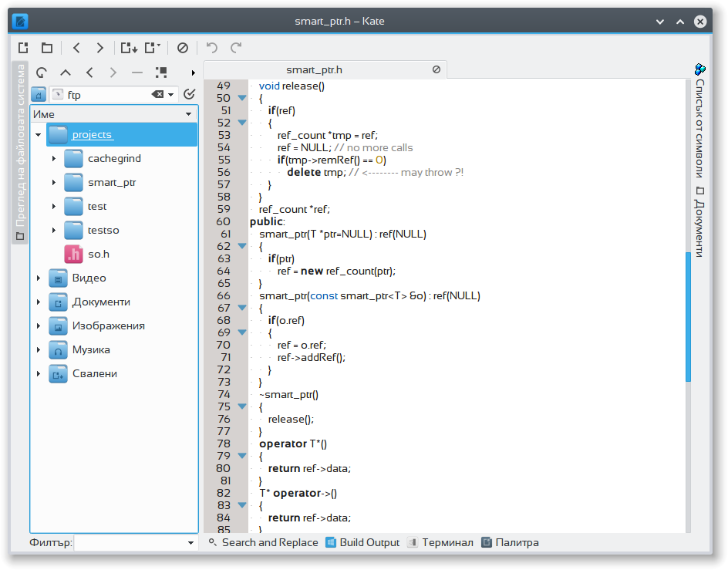Image resolution: width=728 pixels, height=570 pixels.
Task: Go to the next document using the main toolbar forward arrow
Action: 99,47
